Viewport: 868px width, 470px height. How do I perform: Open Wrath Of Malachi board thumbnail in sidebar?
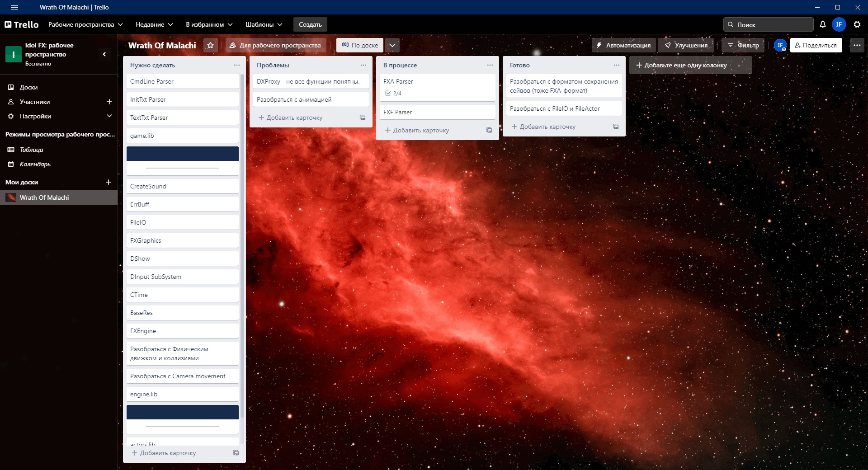click(x=11, y=197)
